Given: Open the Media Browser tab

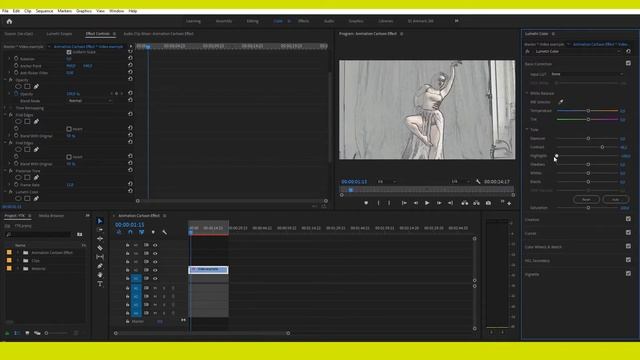Looking at the screenshot, I should tap(51, 216).
